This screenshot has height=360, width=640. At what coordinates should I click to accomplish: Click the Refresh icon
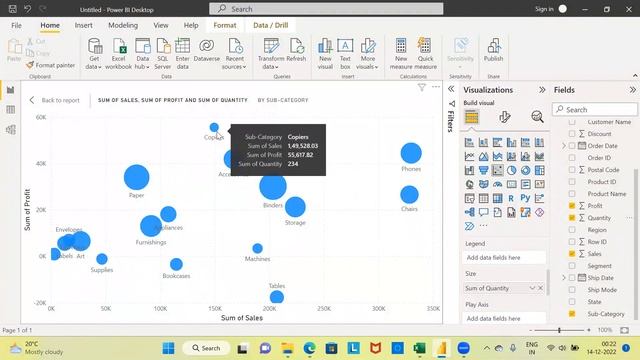tap(296, 46)
